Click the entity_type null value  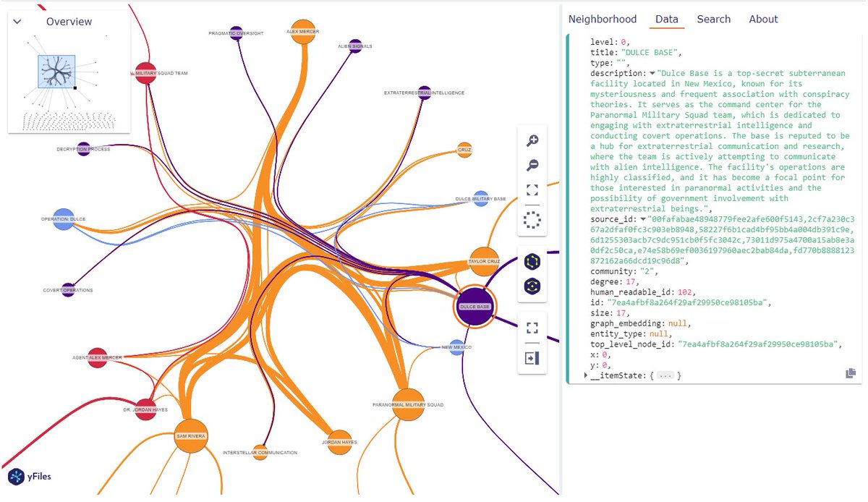658,334
